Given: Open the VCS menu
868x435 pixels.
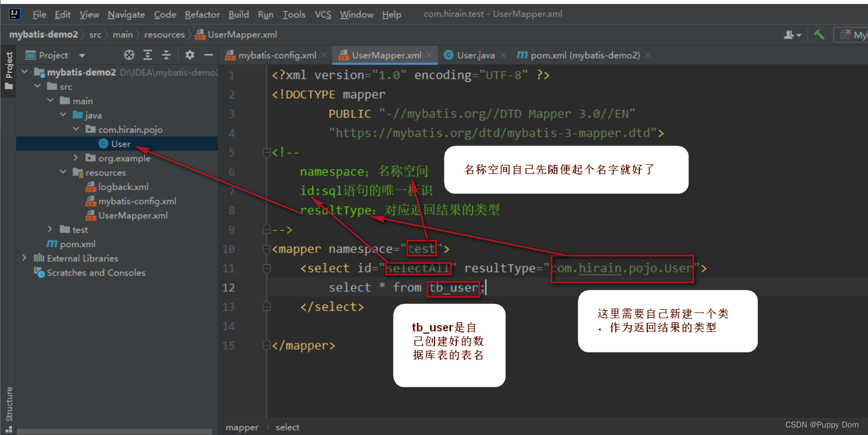Looking at the screenshot, I should pos(323,14).
